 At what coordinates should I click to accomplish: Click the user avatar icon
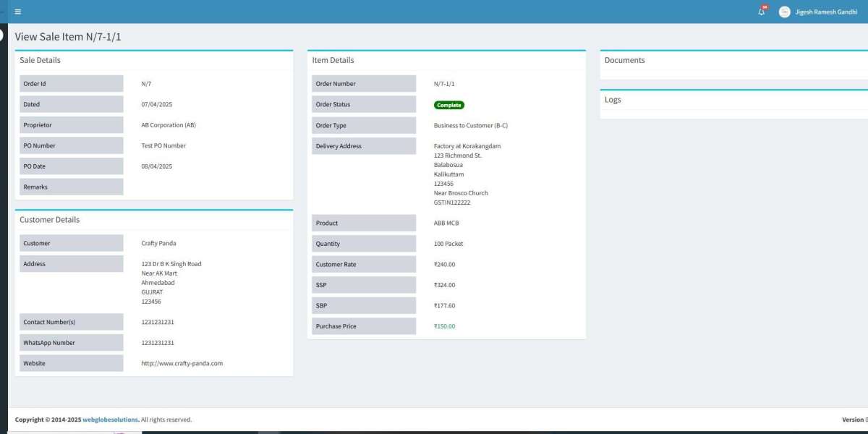pos(784,12)
